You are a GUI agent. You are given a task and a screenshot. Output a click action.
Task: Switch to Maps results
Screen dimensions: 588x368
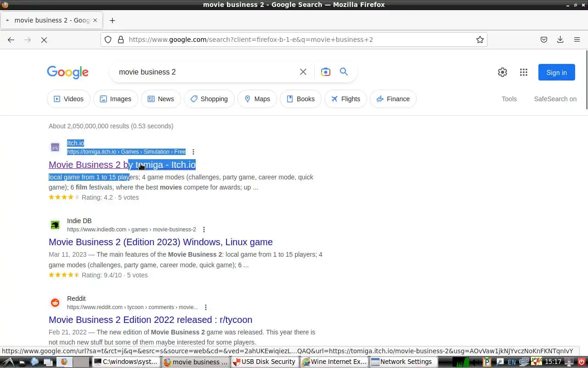click(x=257, y=99)
